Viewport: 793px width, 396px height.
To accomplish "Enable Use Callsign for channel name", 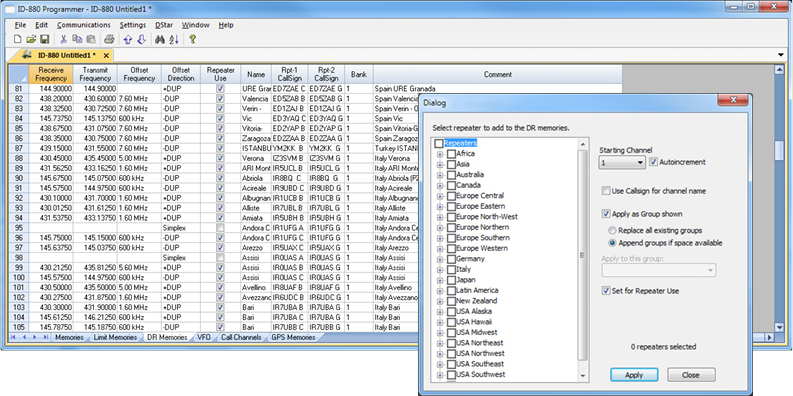I will coord(606,191).
